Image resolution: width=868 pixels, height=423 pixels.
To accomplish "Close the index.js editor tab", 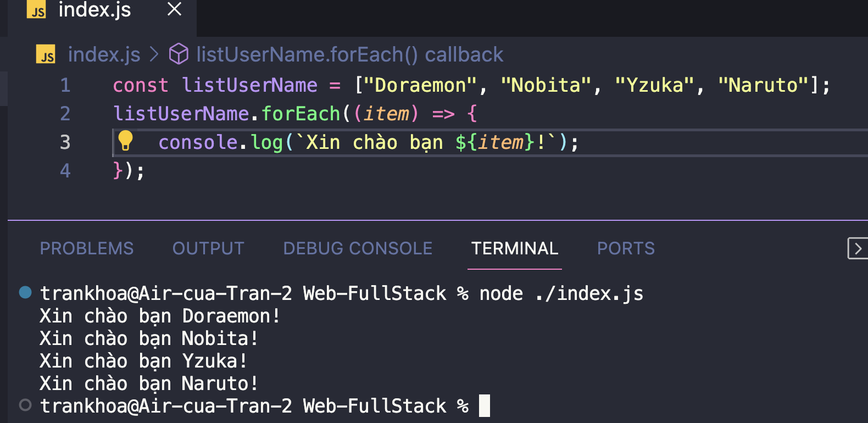I will click(174, 9).
